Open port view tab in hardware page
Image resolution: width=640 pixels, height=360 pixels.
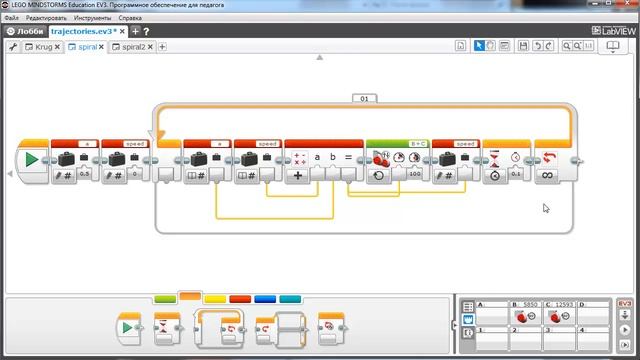[468, 320]
